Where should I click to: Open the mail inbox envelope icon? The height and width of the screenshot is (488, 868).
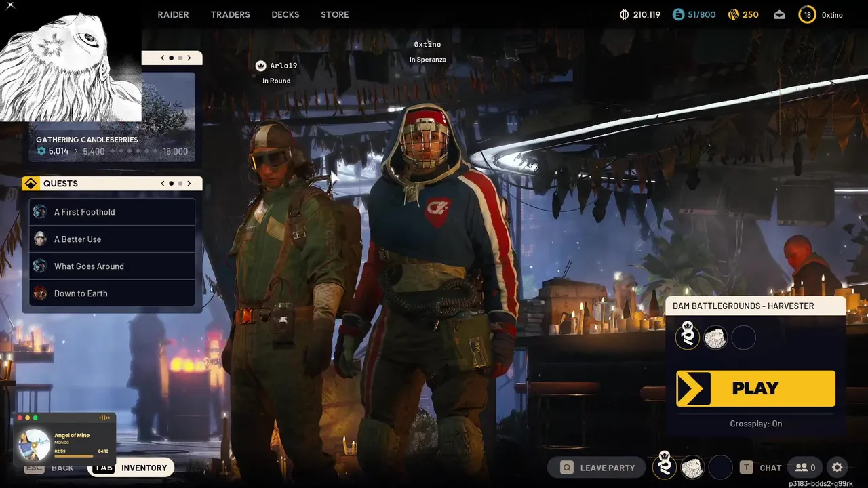[x=779, y=14]
